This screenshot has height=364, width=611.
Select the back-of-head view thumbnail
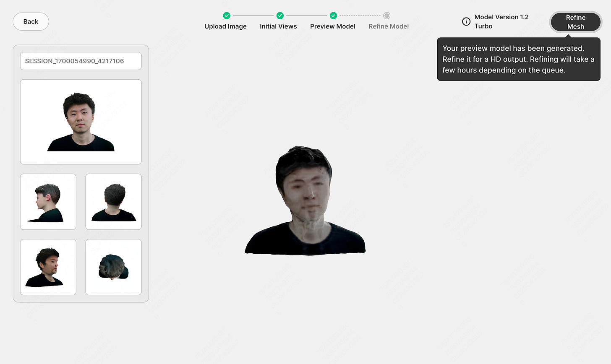coord(113,202)
